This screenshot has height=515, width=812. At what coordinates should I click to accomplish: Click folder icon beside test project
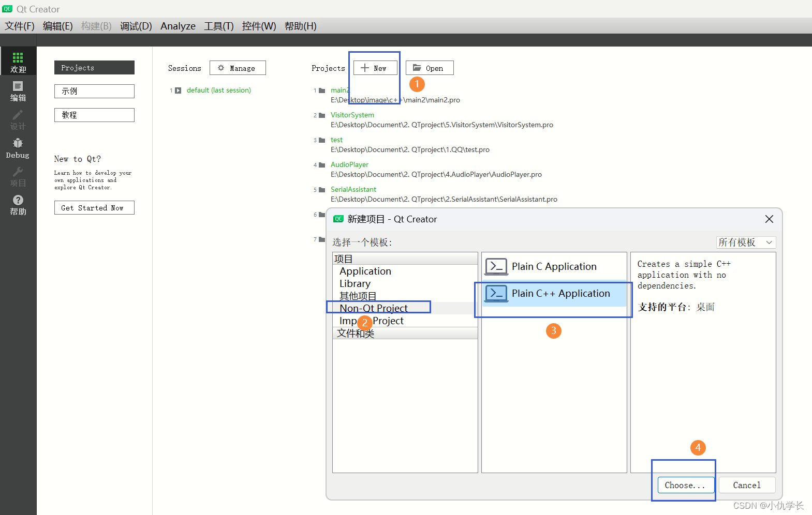coord(322,140)
